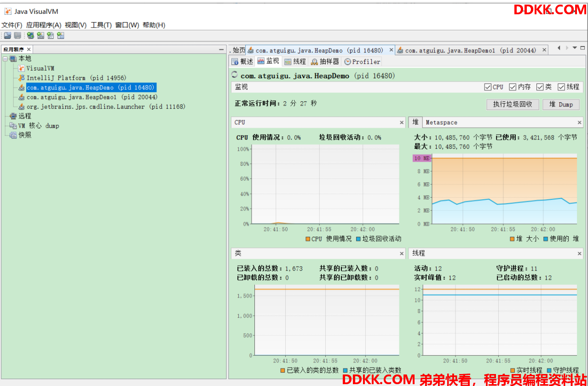Screen dimensions: 588x386
Task: Open the 帮助(H) menu
Action: point(154,25)
